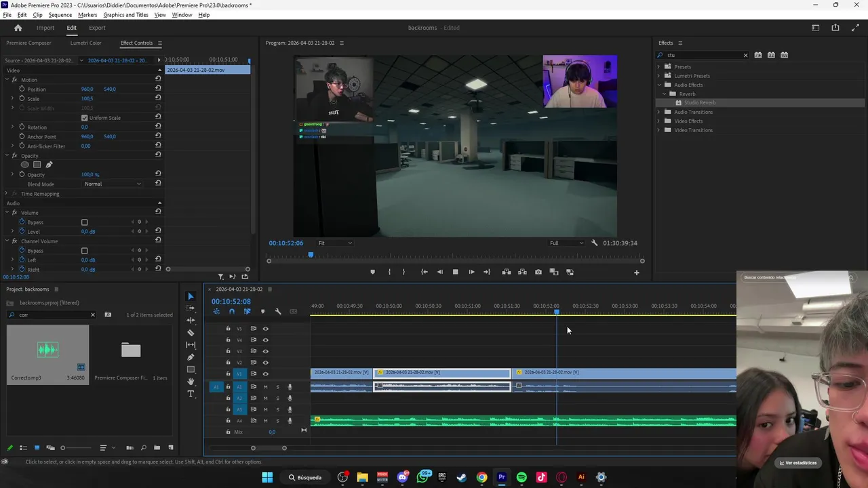
Task: Switch Project panel to list view
Action: 23,447
